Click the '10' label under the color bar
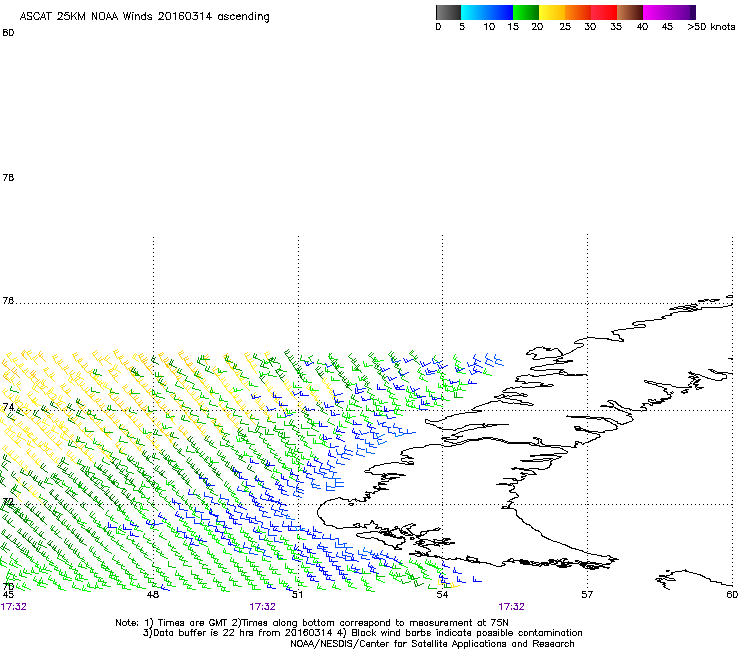Viewport: 740px width, 650px height. click(489, 27)
